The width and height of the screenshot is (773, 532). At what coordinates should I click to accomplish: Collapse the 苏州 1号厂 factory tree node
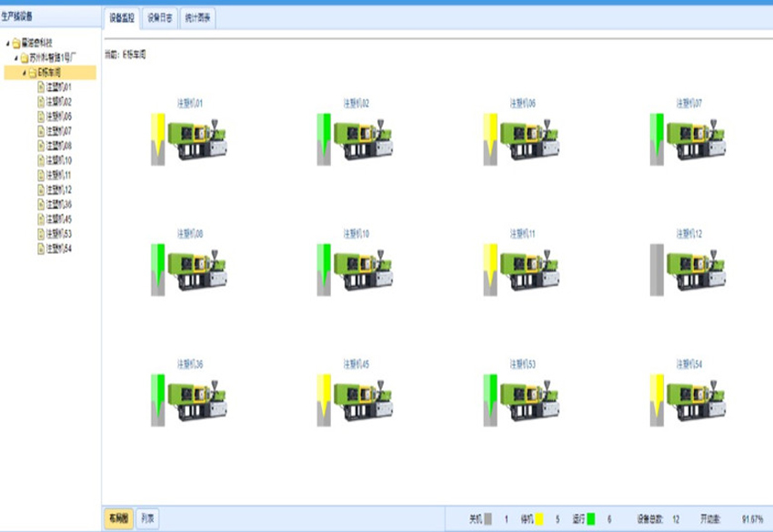click(x=15, y=57)
